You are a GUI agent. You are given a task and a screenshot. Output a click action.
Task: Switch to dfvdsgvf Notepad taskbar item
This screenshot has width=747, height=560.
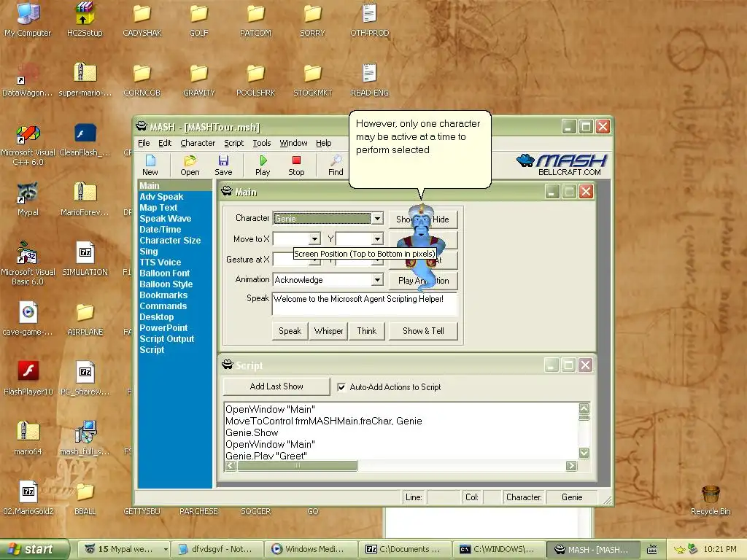[x=218, y=550]
